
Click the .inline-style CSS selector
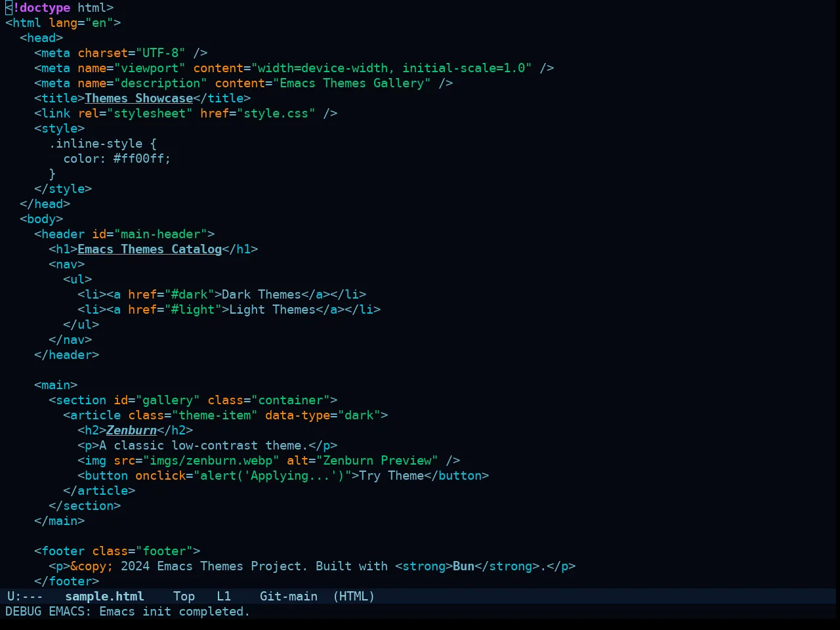(96, 144)
